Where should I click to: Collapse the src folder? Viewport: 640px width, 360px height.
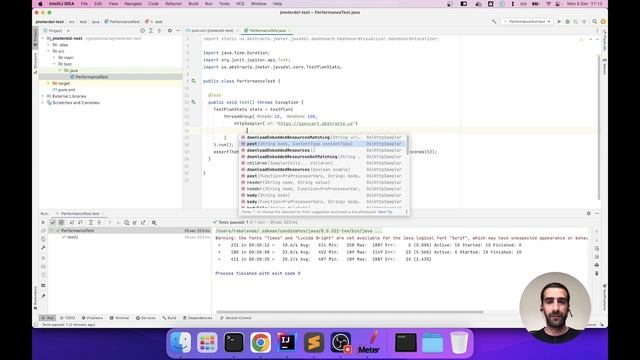click(49, 51)
